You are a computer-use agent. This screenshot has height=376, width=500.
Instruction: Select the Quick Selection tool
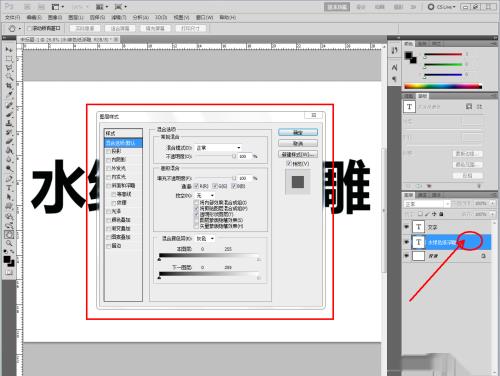tap(9, 77)
